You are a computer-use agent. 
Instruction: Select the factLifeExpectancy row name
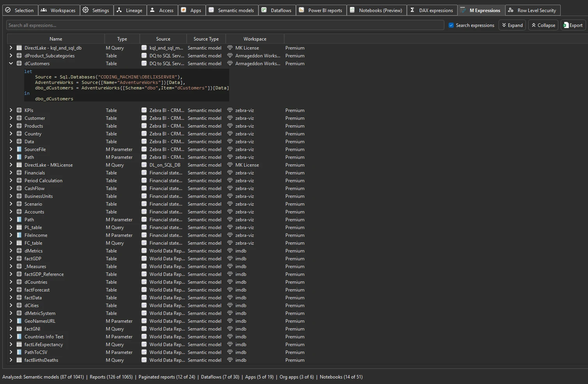pos(44,345)
